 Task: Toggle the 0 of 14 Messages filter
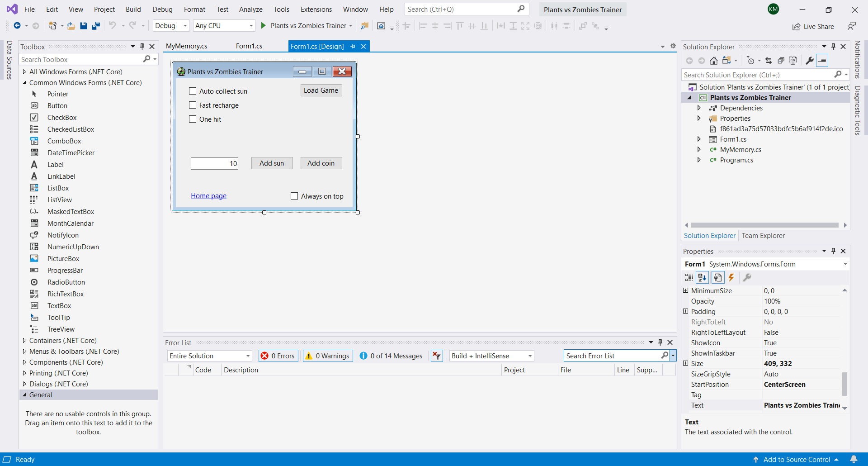(392, 356)
